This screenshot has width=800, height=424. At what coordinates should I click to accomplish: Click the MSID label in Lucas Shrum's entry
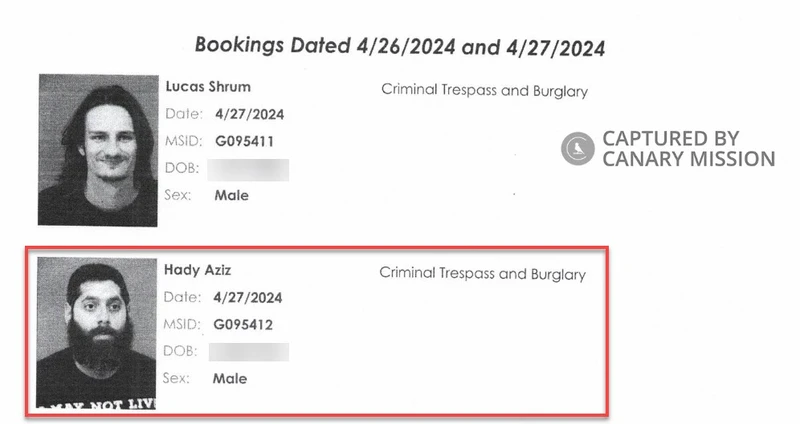[183, 141]
